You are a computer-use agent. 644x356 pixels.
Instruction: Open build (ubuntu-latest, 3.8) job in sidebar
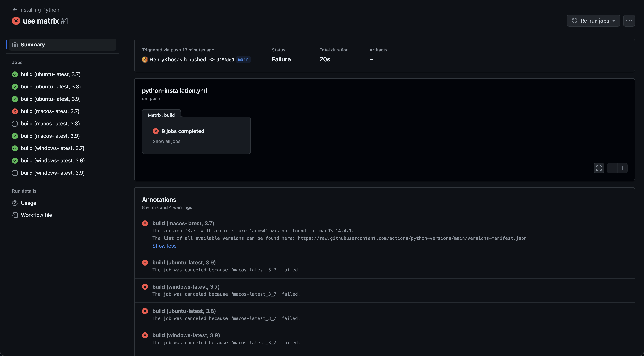click(50, 87)
